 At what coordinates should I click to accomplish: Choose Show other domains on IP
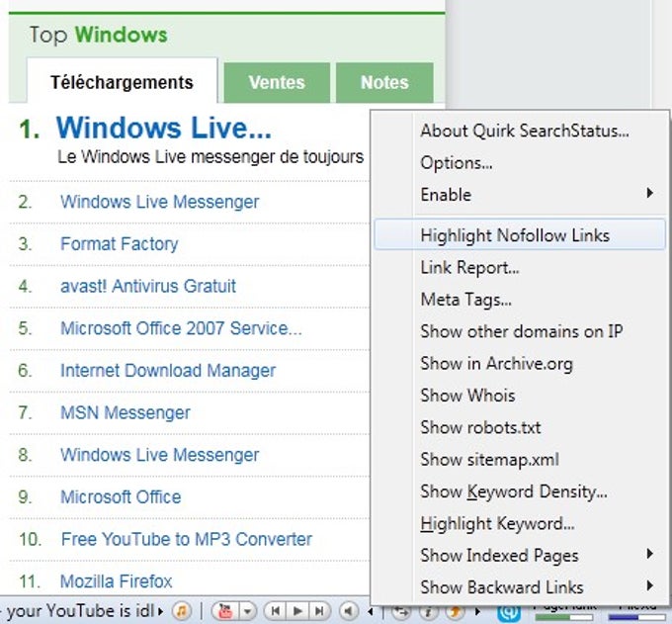click(x=520, y=331)
